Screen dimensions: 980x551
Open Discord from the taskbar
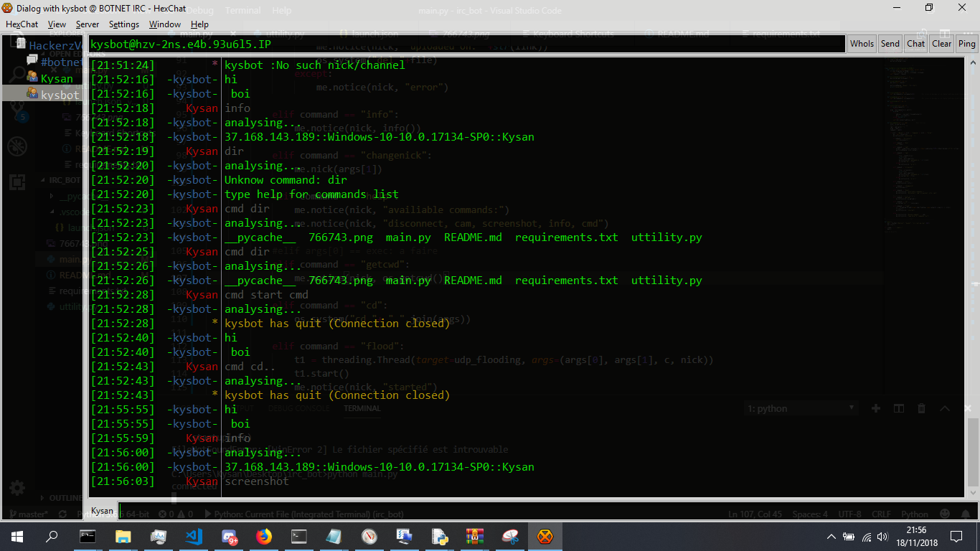229,537
